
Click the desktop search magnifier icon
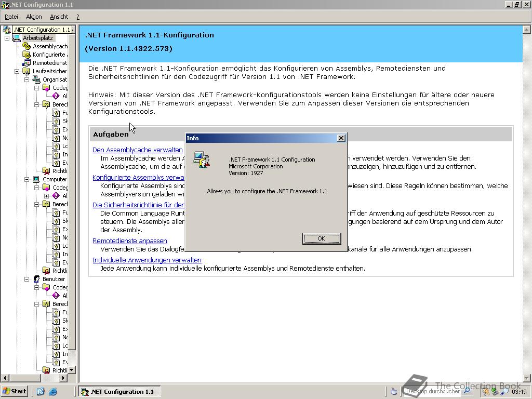[467, 391]
